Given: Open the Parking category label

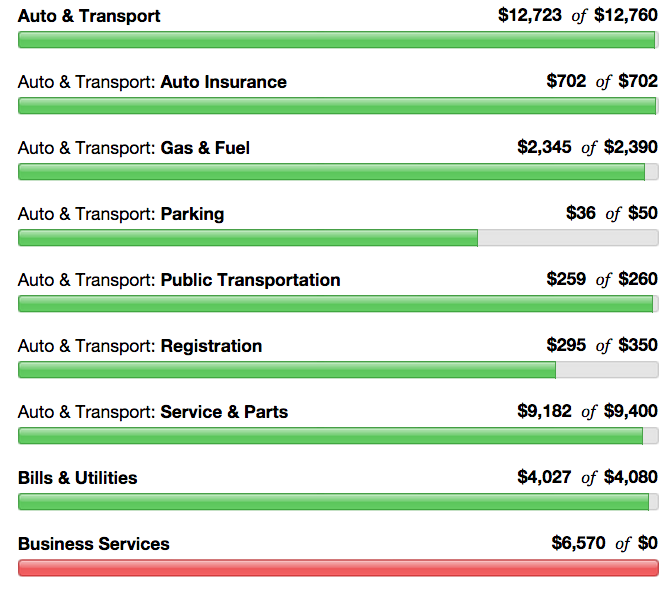Looking at the screenshot, I should tap(192, 214).
